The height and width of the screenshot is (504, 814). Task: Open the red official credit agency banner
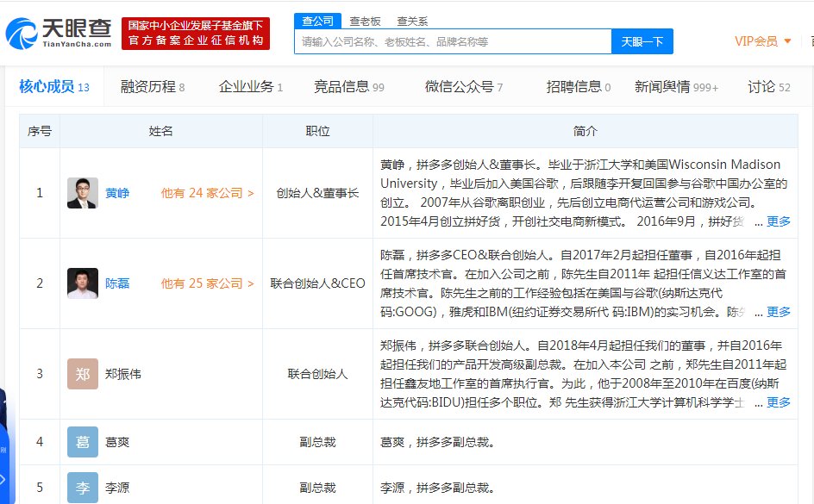coord(196,34)
